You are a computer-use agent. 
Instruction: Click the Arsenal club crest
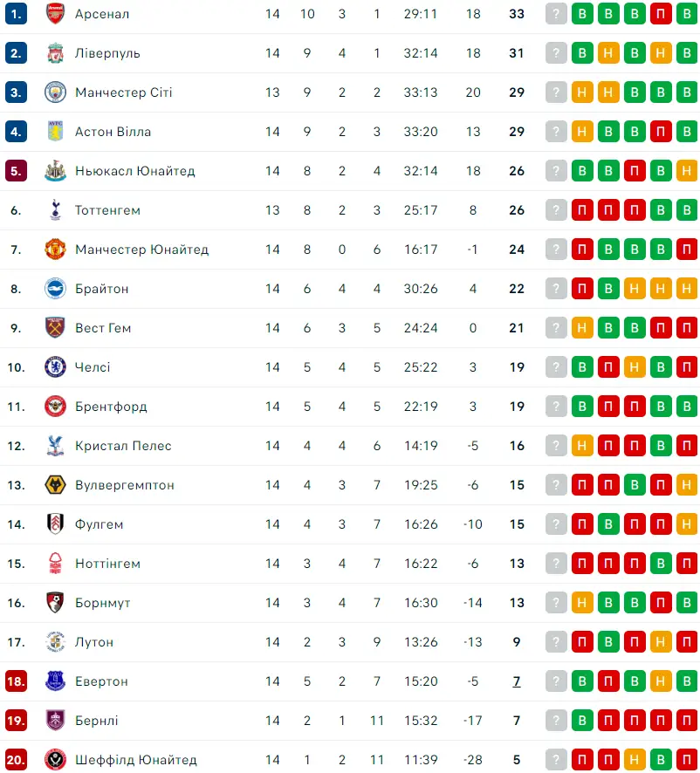[55, 13]
